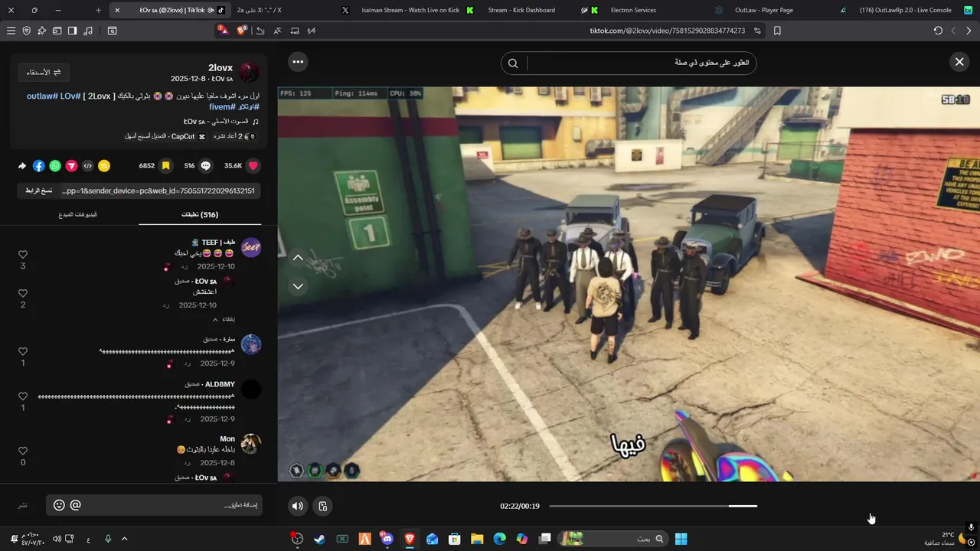Screen dimensions: 980x551
Task: Open the CapCut editing link
Action: pyautogui.click(x=165, y=136)
